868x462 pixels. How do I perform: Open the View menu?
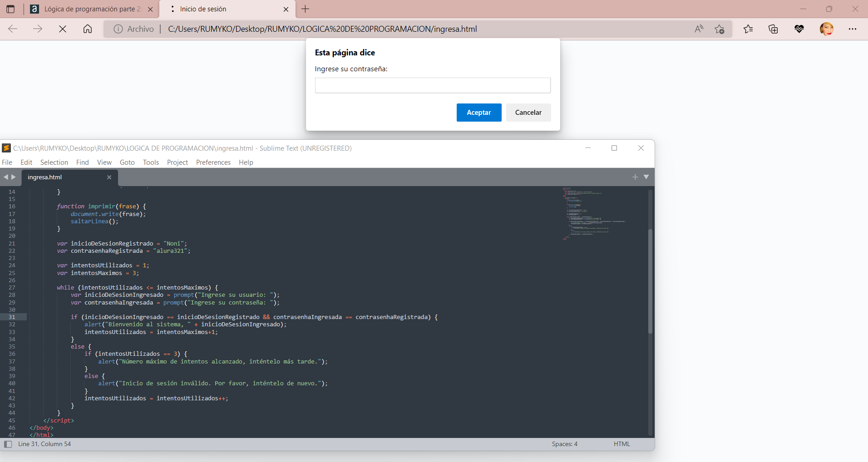(x=104, y=162)
